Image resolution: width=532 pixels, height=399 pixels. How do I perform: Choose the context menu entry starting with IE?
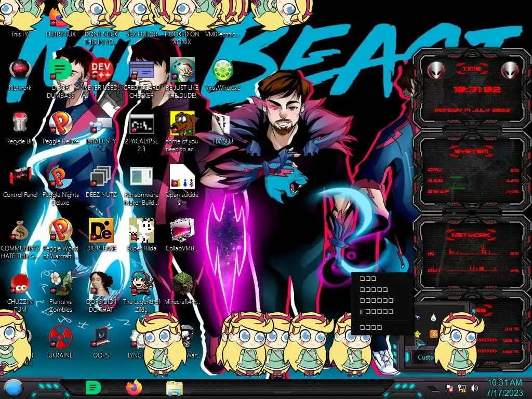[x=382, y=312]
